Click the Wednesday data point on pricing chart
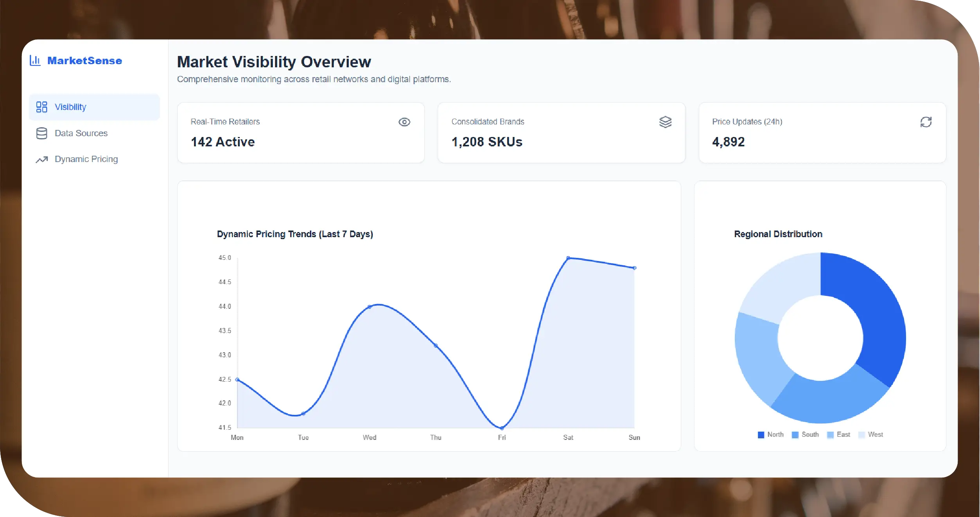The width and height of the screenshot is (980, 517). (x=370, y=306)
